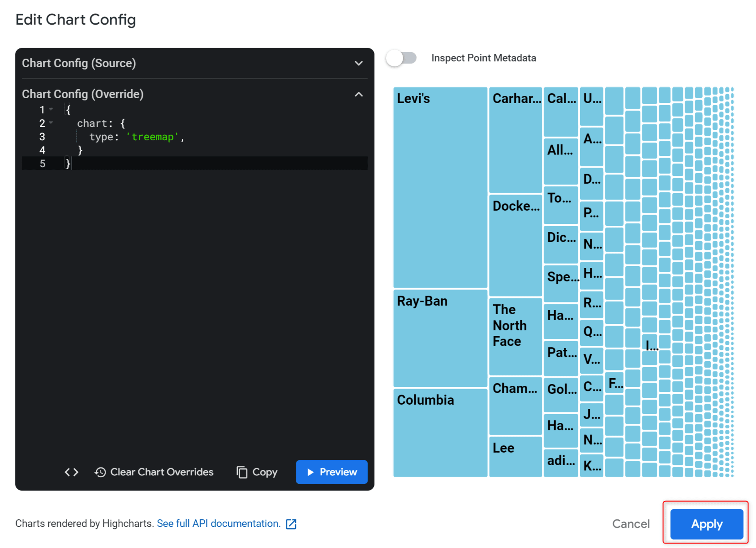Click the Gol... treemap tile
Viewport: 756px width, 548px height.
561,395
